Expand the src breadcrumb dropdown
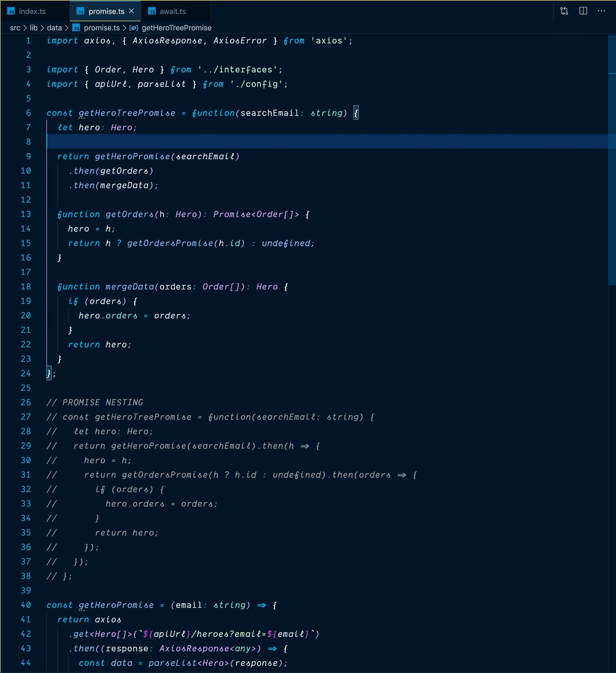This screenshot has width=616, height=673. point(15,28)
